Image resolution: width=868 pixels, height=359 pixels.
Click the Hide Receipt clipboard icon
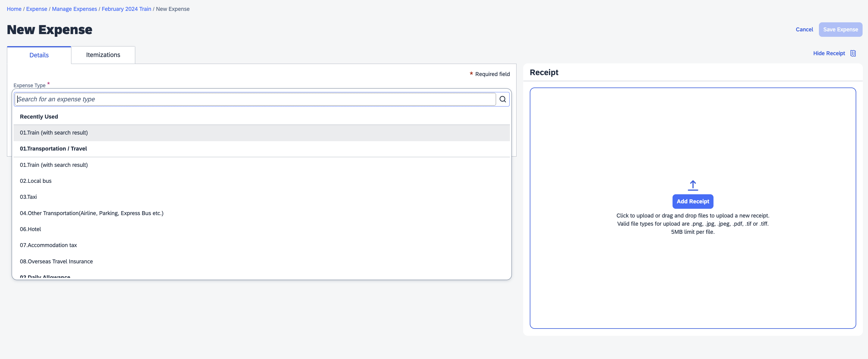tap(853, 53)
